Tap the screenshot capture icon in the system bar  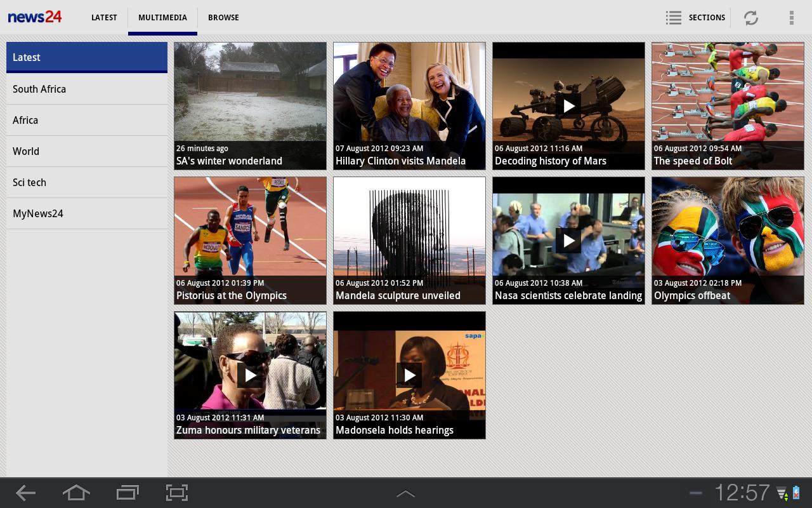177,493
